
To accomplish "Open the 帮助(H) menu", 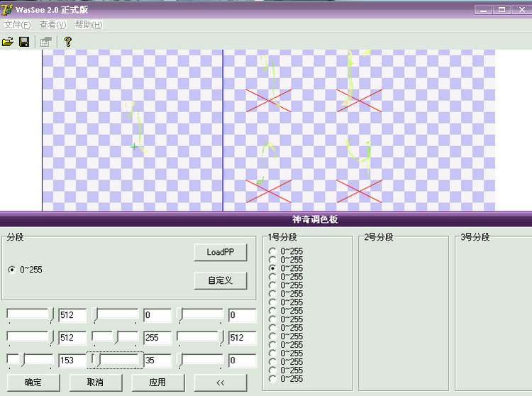I will pos(88,25).
